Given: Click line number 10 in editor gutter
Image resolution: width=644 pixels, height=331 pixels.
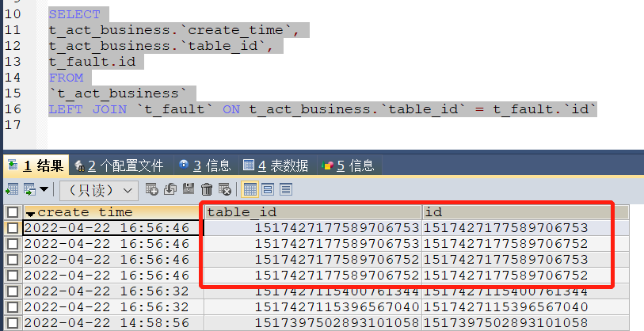Looking at the screenshot, I should click(x=13, y=14).
